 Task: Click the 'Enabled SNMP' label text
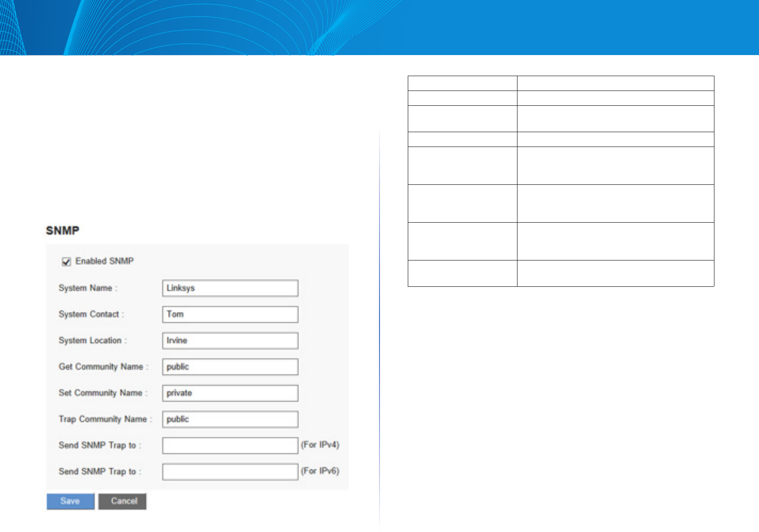pos(104,261)
